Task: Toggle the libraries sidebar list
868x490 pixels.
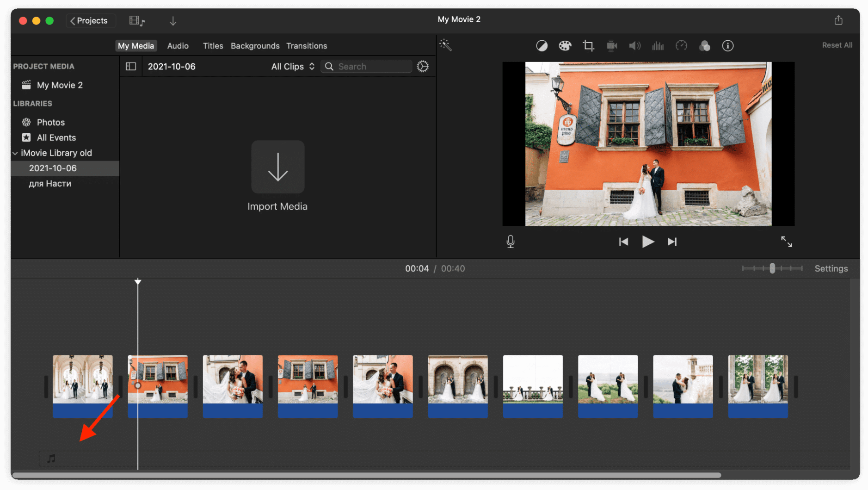Action: (x=131, y=66)
